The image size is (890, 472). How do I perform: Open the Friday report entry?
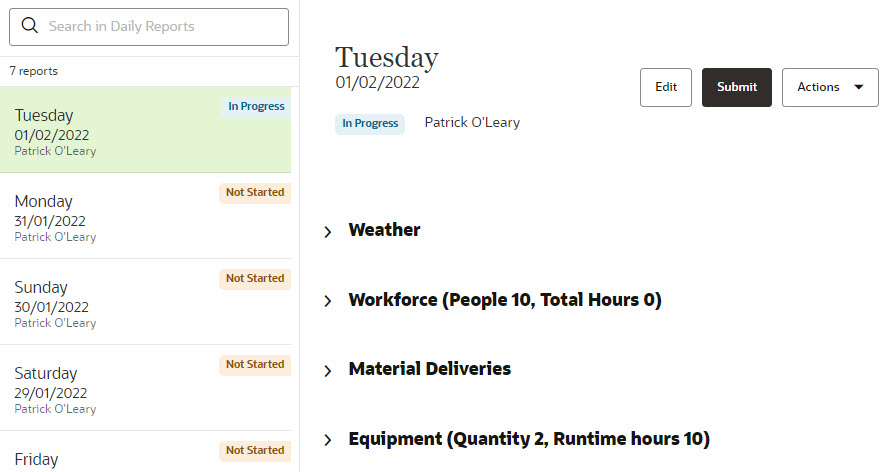pos(145,452)
